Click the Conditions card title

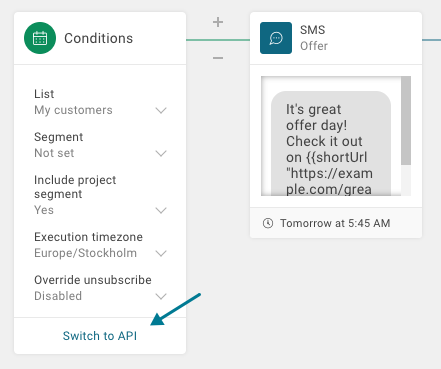click(x=98, y=38)
